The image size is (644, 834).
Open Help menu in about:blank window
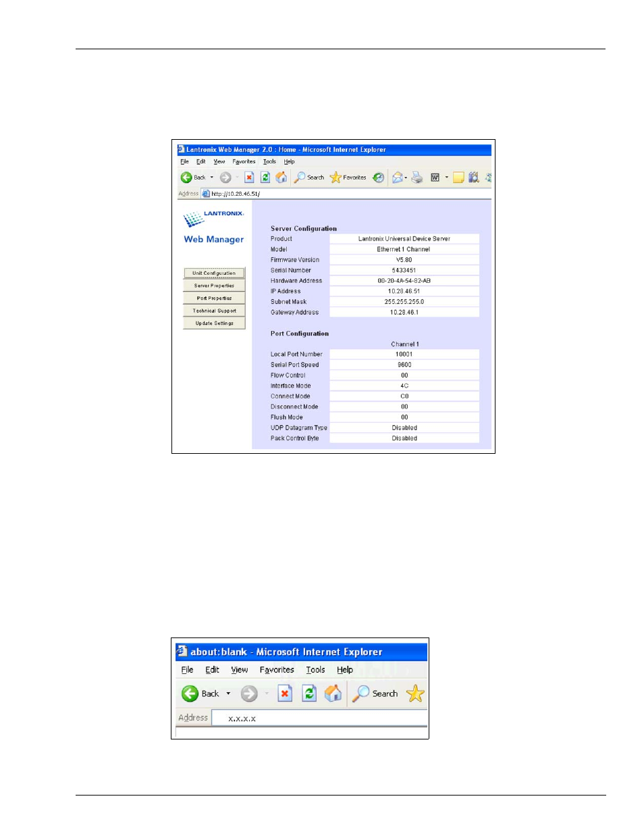click(345, 670)
